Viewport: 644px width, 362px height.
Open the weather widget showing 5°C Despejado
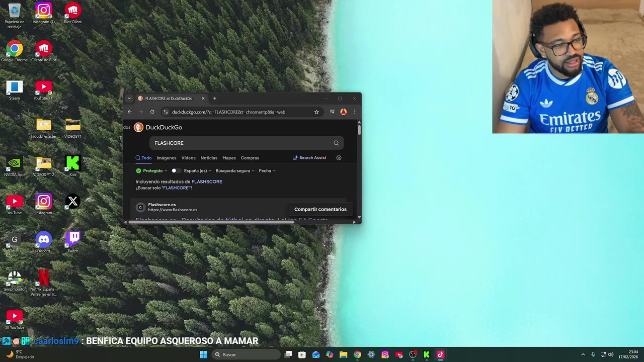point(20,354)
